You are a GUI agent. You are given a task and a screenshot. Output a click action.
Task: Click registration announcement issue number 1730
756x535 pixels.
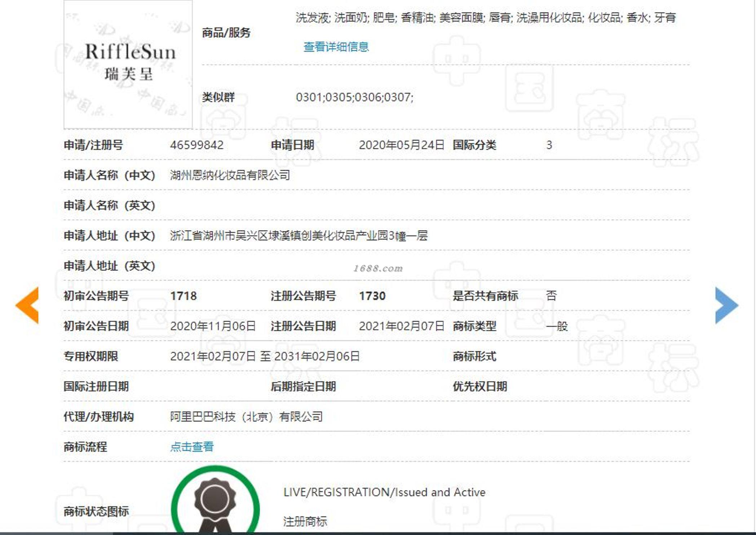tap(372, 296)
